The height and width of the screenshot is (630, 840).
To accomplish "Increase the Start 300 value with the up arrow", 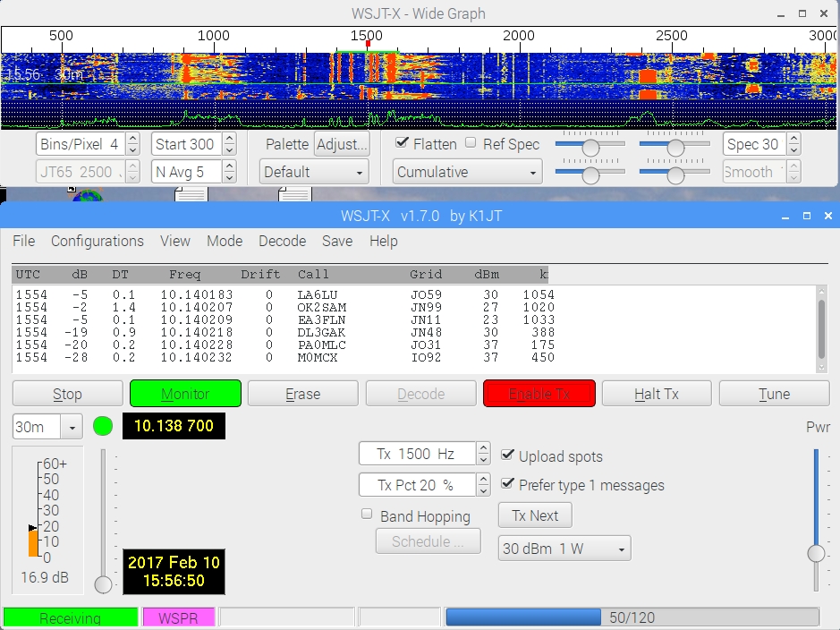I will click(229, 138).
